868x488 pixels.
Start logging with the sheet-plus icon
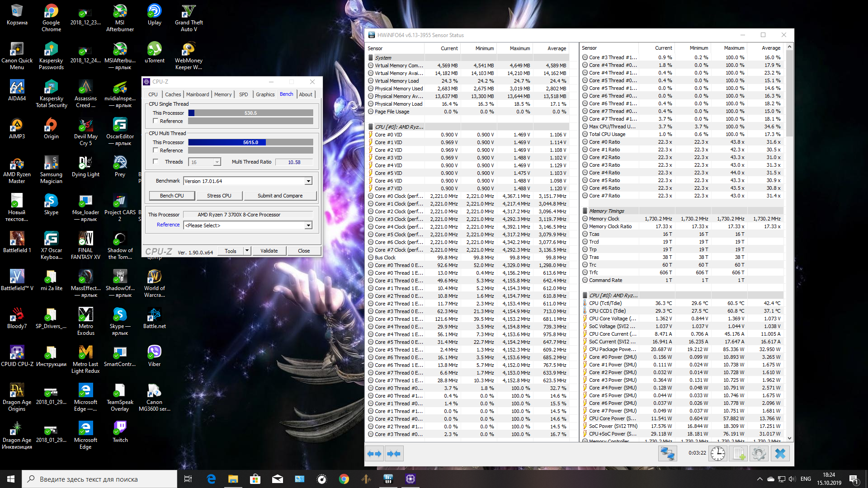point(739,454)
